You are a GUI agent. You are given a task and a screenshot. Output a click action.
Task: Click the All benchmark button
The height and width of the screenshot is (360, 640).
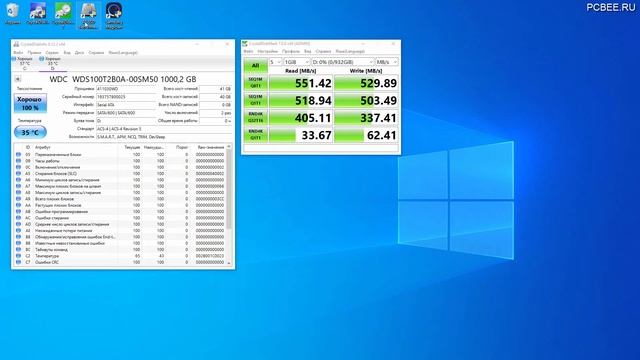[256, 65]
